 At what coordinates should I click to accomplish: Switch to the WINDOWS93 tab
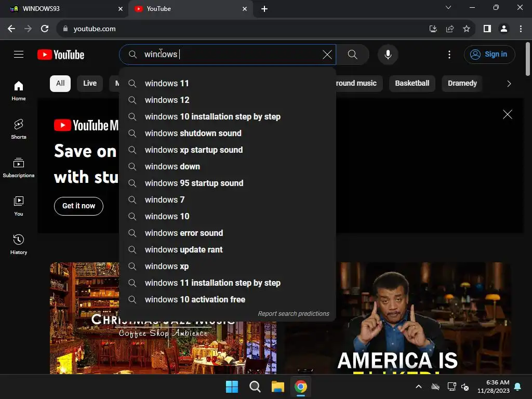tap(64, 9)
